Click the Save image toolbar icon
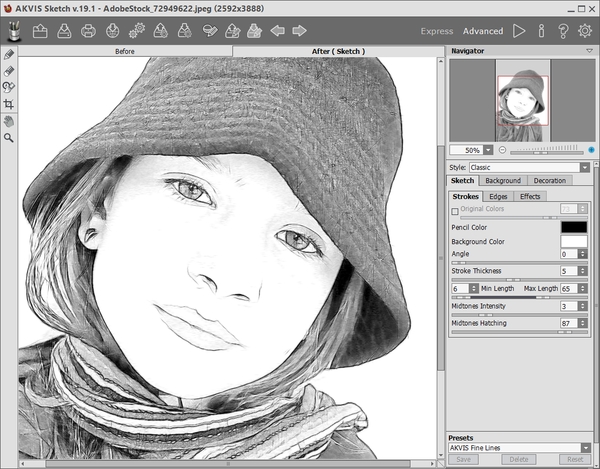The width and height of the screenshot is (600, 469). click(64, 31)
